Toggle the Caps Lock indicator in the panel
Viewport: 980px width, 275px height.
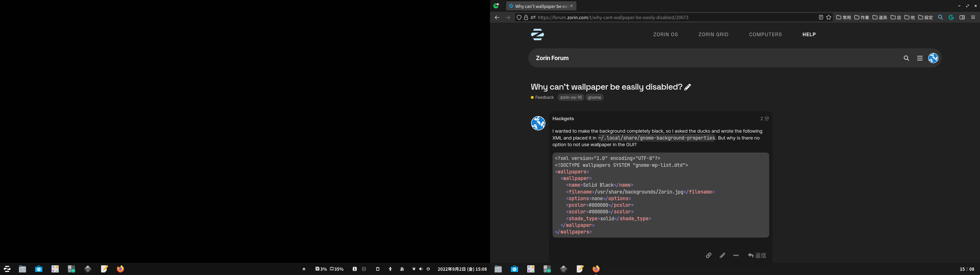click(364, 269)
